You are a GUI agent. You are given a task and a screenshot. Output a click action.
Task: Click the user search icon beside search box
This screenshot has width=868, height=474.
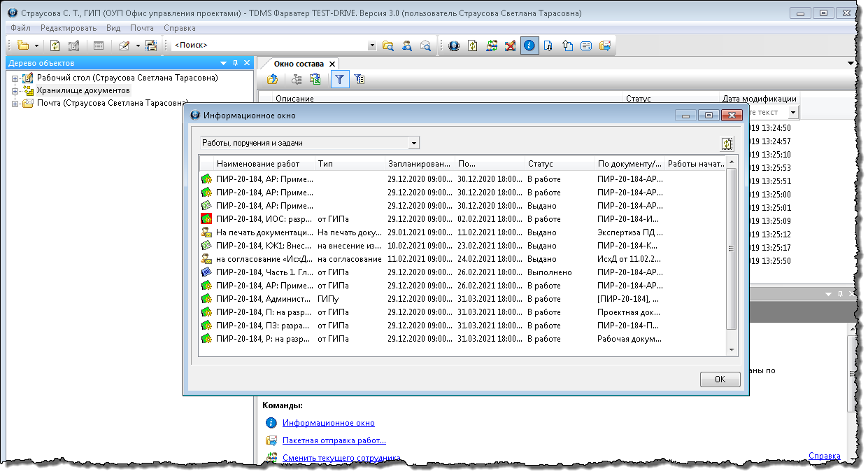pos(406,46)
